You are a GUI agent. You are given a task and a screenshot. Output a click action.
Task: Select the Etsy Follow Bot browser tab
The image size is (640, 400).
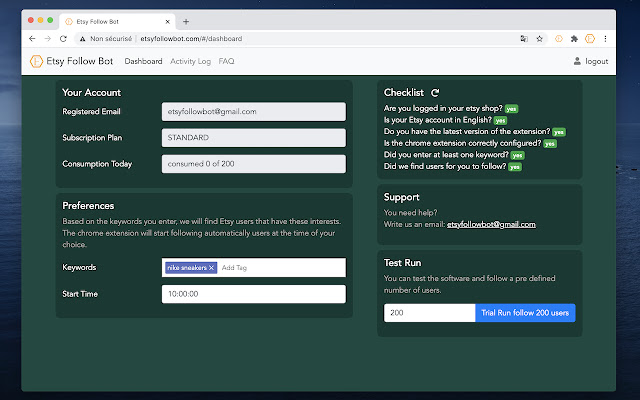pos(117,22)
